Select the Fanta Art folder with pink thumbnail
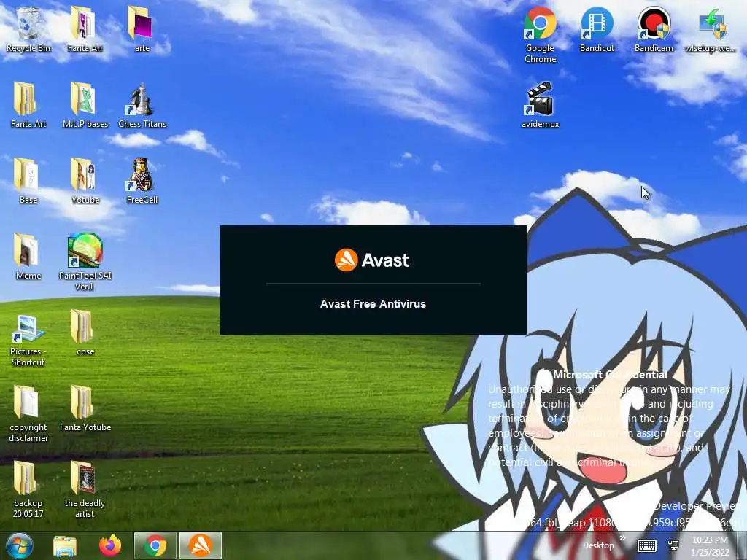The width and height of the screenshot is (747, 560). pos(85,30)
